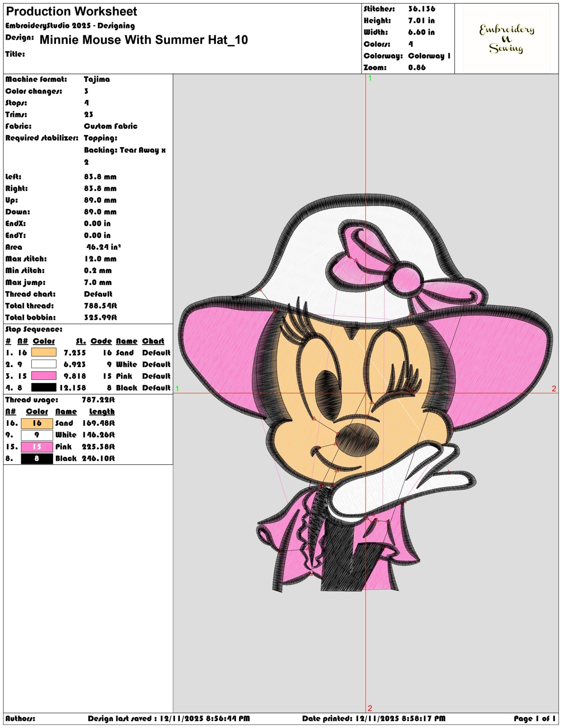Click the Pink thread length '225.38ft'
The width and height of the screenshot is (562, 728).
[x=98, y=447]
